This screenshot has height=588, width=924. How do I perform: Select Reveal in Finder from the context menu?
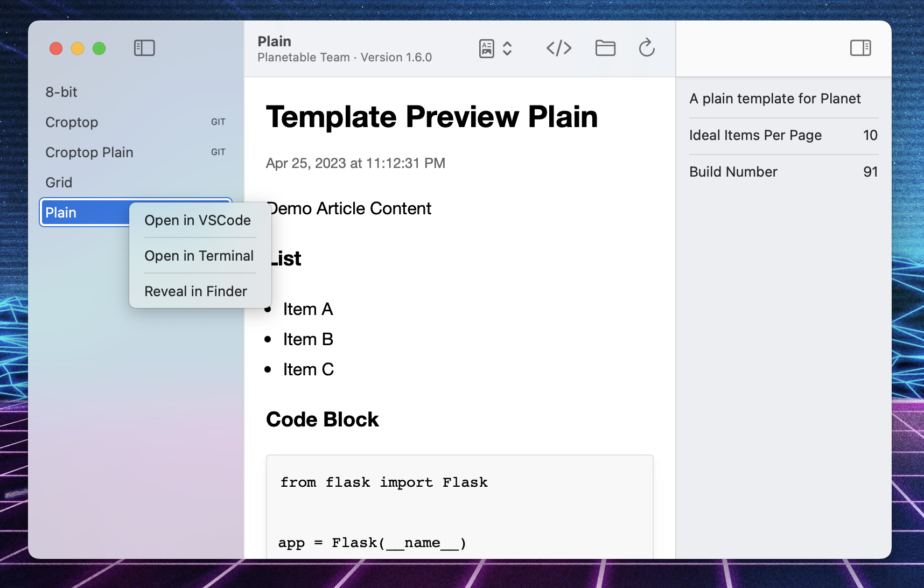click(x=195, y=291)
